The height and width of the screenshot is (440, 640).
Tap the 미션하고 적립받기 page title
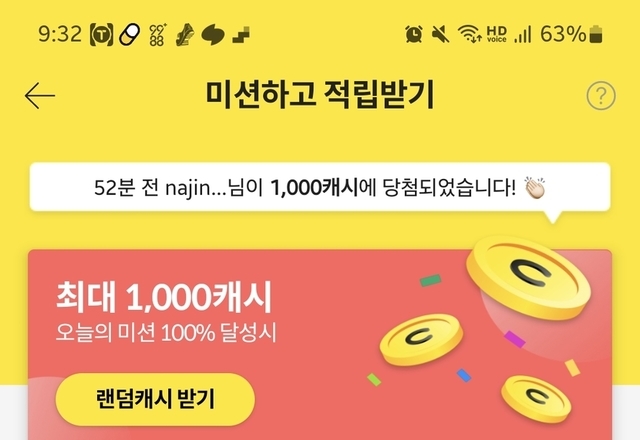click(320, 95)
